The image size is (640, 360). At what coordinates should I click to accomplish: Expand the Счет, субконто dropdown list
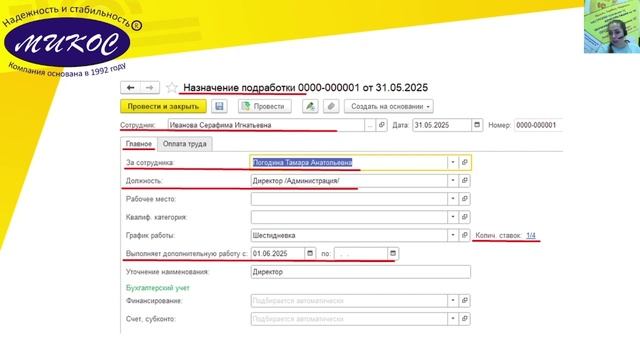point(453,319)
